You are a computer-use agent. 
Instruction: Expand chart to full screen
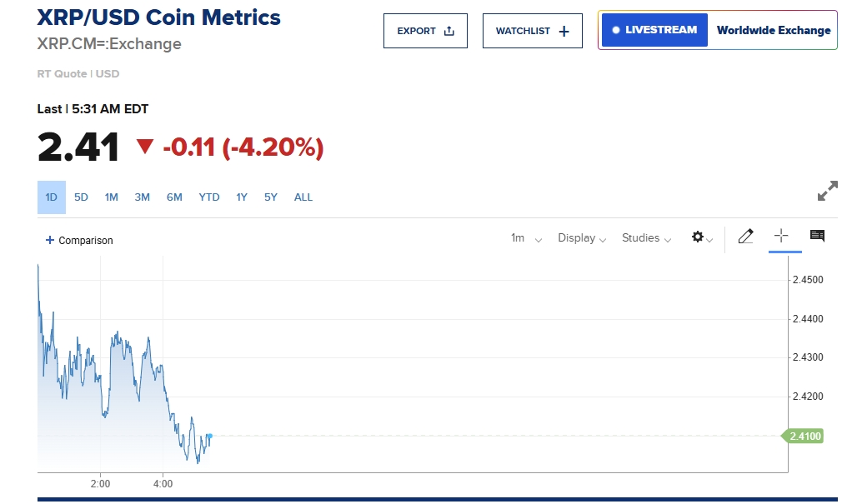(827, 191)
